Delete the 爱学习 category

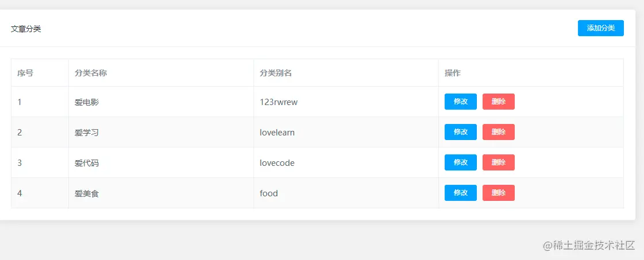click(498, 132)
